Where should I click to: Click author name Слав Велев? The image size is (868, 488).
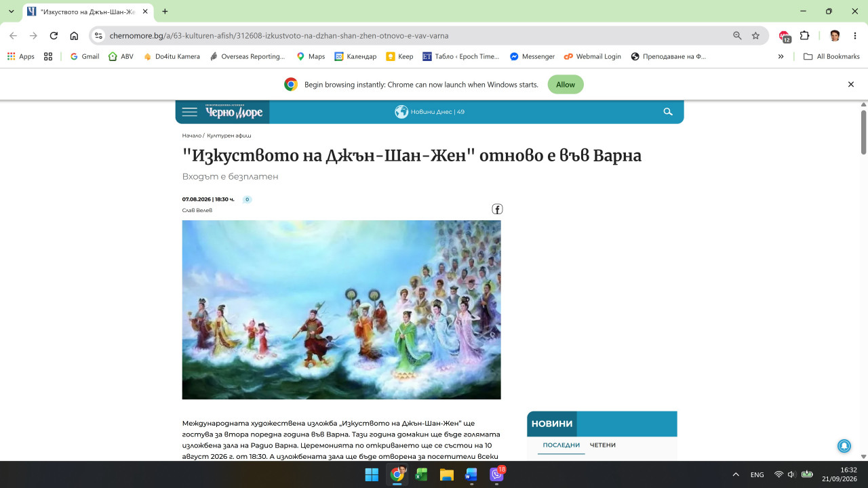197,210
